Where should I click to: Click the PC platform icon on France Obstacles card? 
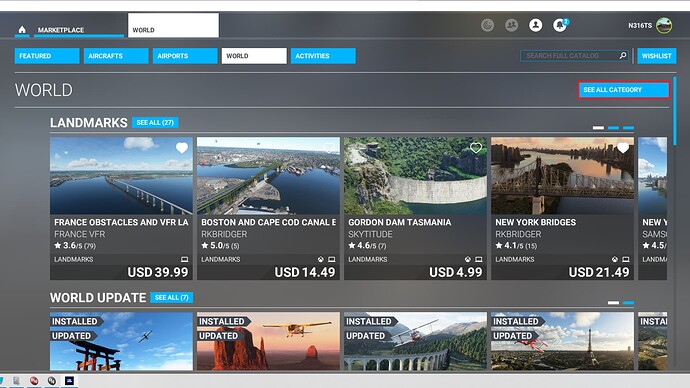185,260
